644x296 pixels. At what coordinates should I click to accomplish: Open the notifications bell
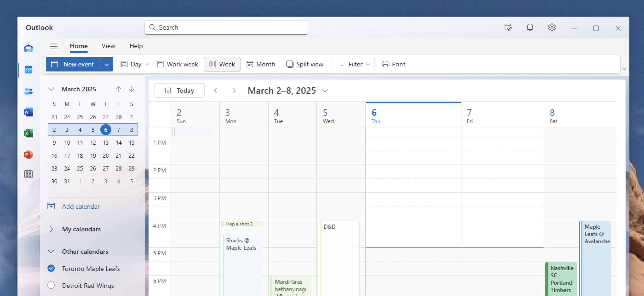click(530, 27)
